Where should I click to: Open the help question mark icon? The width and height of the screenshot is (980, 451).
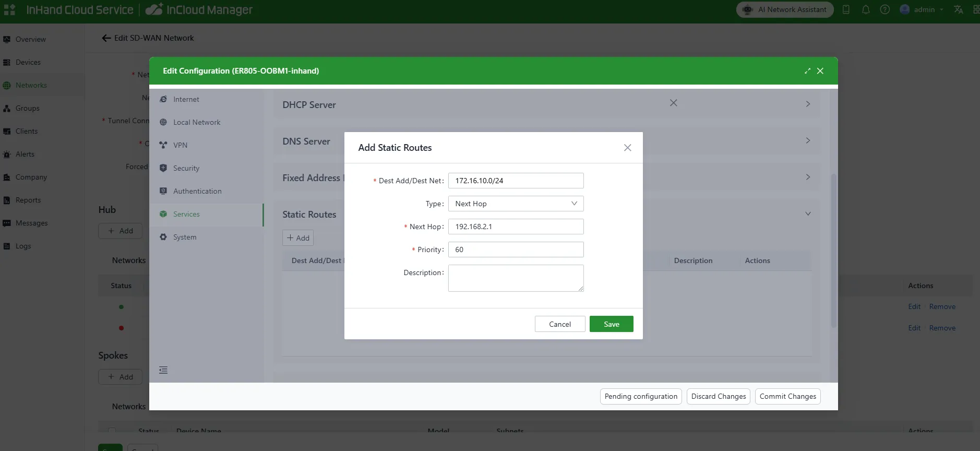[x=885, y=9]
